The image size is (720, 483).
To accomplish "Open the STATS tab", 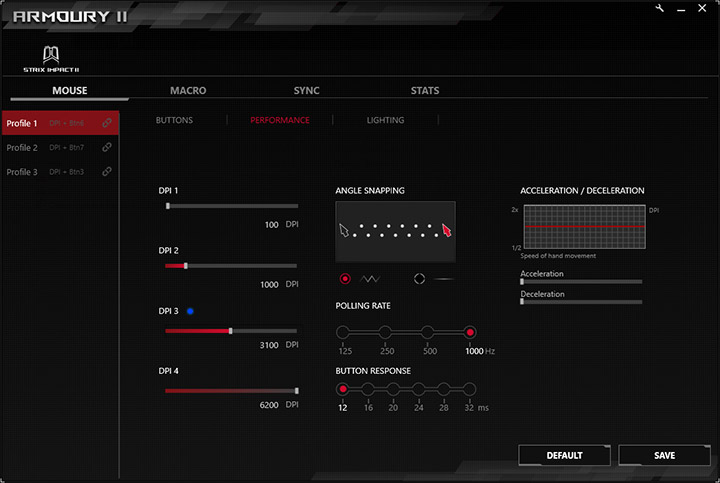I will [425, 90].
